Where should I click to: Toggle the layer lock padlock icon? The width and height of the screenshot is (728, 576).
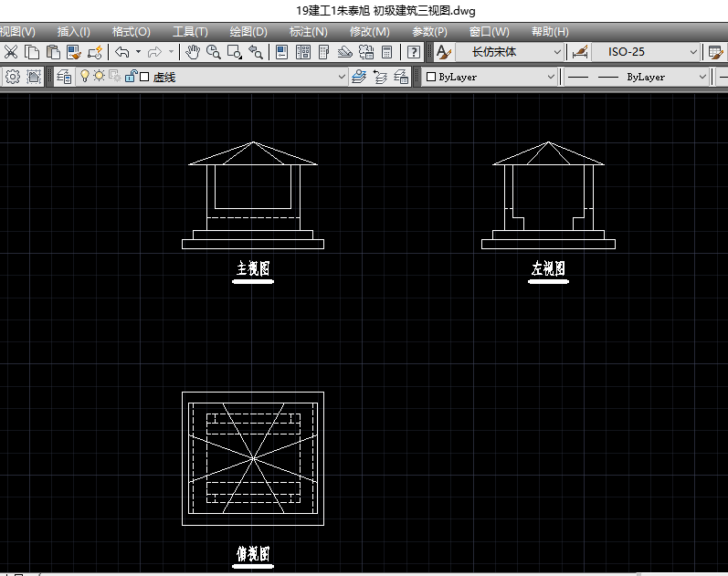pyautogui.click(x=131, y=78)
